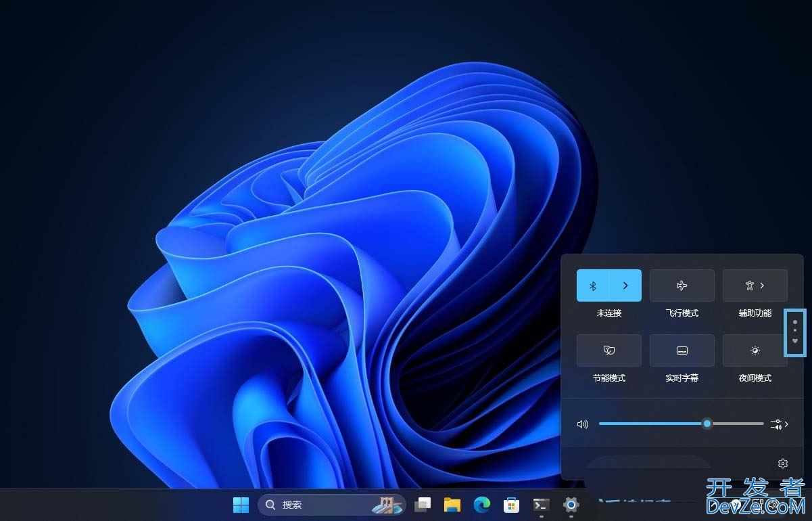Turn on energy saver (节能模式) tile

tap(608, 350)
